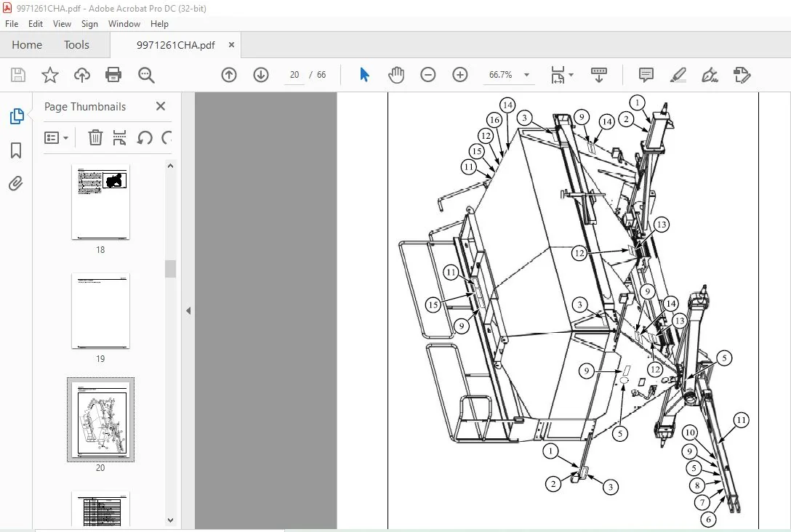Close the 9971261CHA.pdf tab

tap(231, 45)
